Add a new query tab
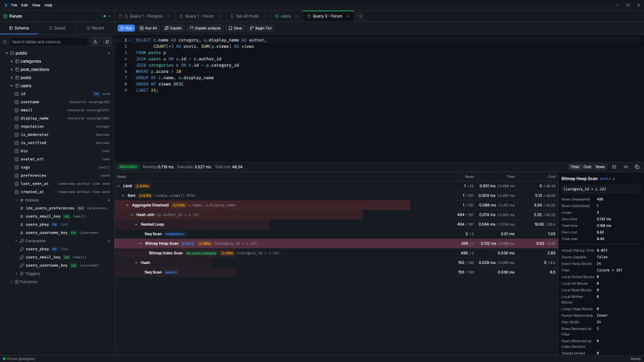Screen dimensions: 644x362 [360, 16]
